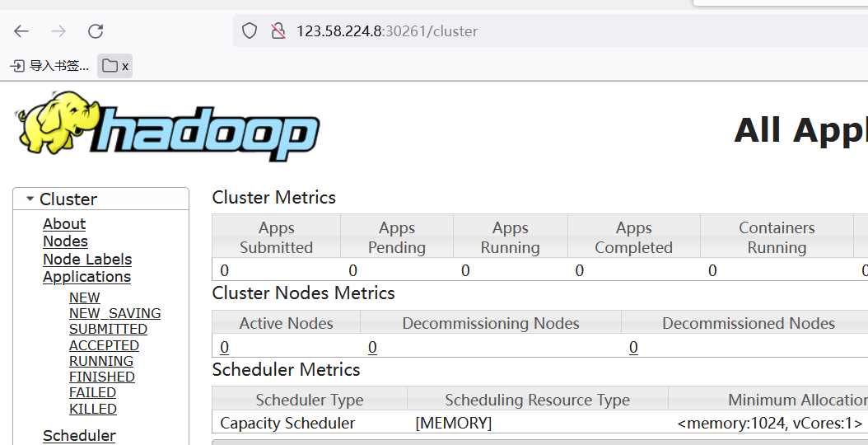Reload the page with refresh icon
The height and width of the screenshot is (445, 868).
[x=96, y=31]
